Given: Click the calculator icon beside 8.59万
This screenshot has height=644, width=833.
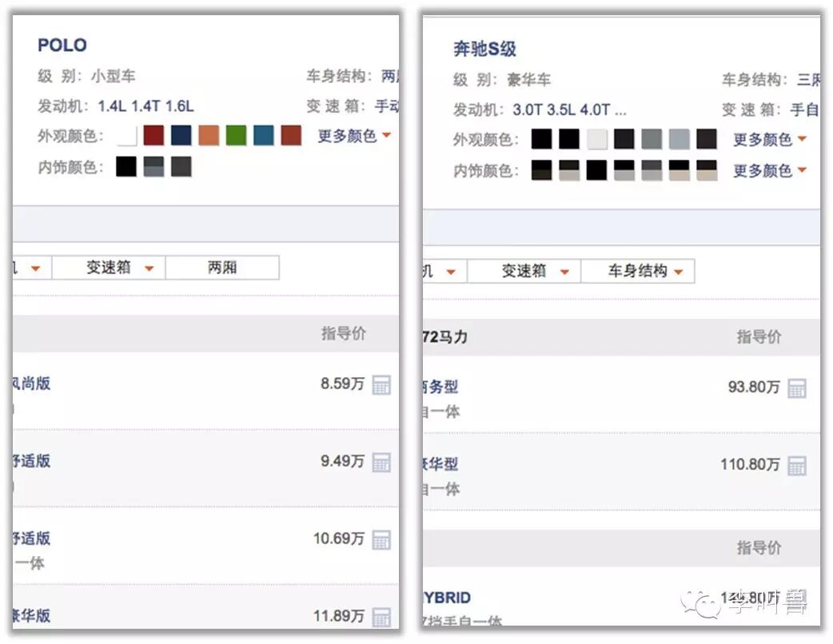Looking at the screenshot, I should point(381,384).
